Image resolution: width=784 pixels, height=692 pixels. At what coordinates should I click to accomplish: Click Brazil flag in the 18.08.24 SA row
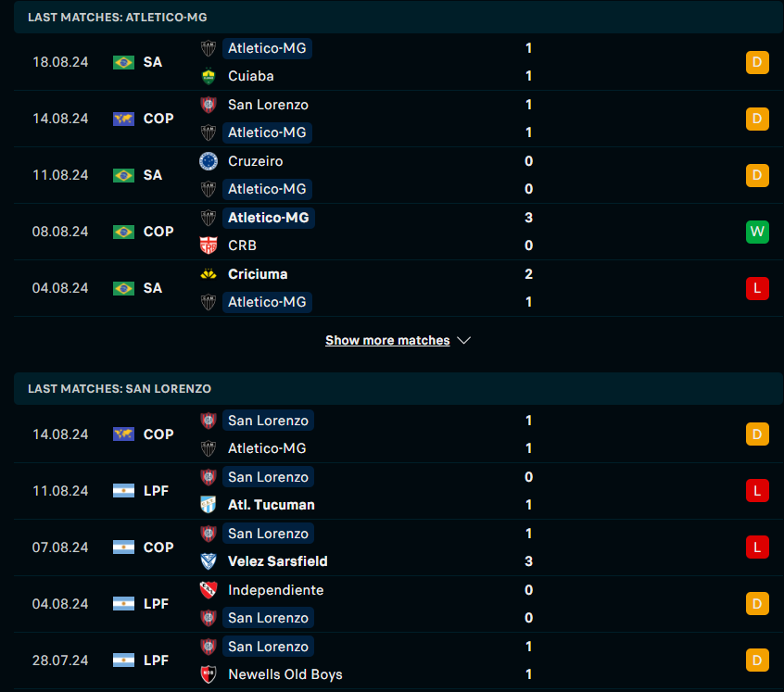coord(123,62)
